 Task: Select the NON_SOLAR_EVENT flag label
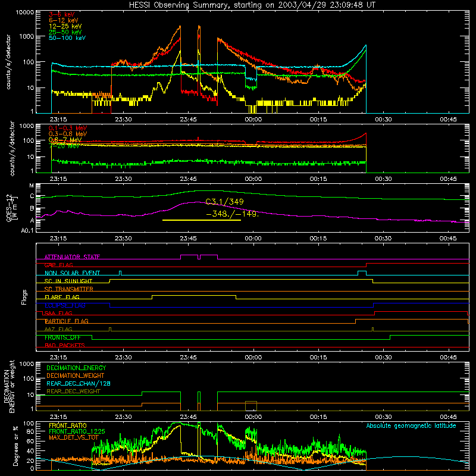(72, 273)
